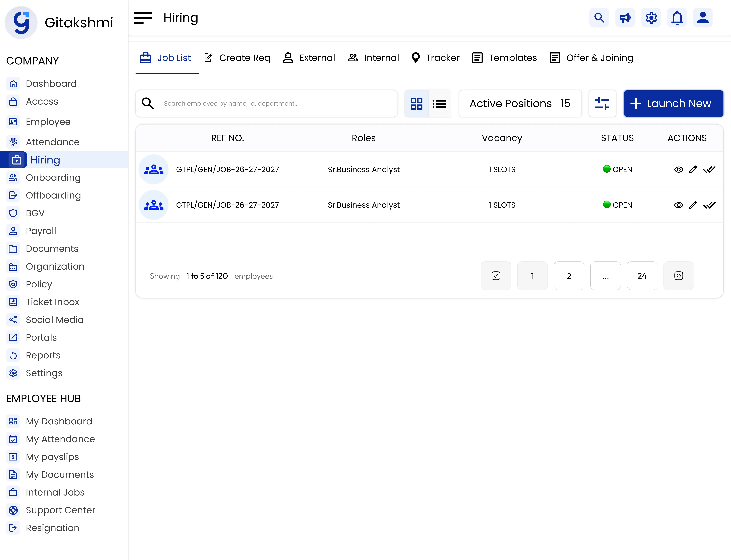This screenshot has height=560, width=731.
Task: Open My Dashboard in Employee Hub
Action: click(50, 421)
